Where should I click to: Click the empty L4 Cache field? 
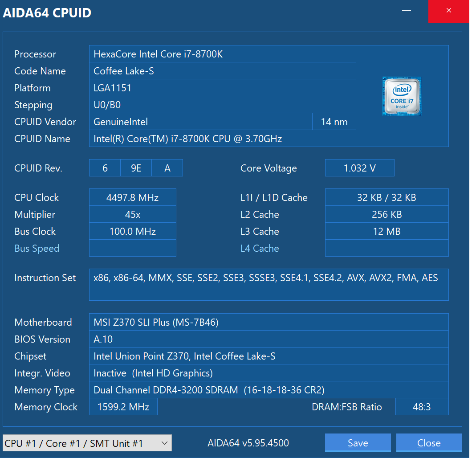[x=387, y=248]
